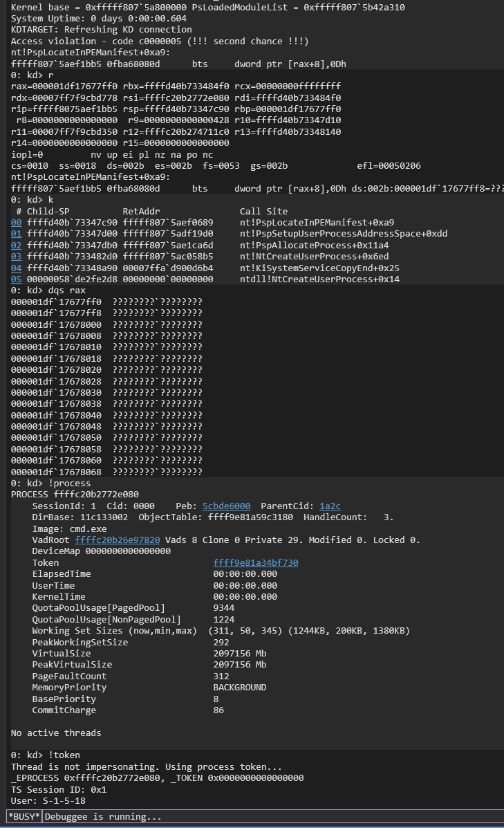Image resolution: width=504 pixels, height=828 pixels.
Task: Click the '0: kd> dqs rax' command line
Action: coord(48,291)
